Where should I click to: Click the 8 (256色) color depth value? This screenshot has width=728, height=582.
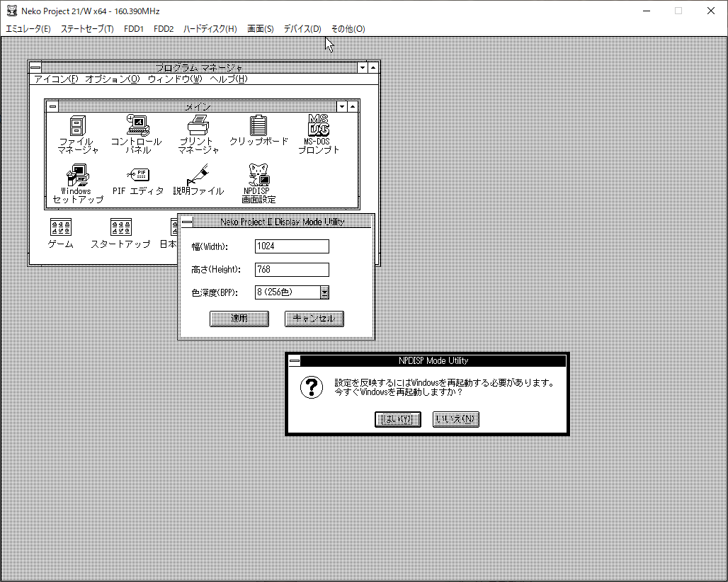[x=288, y=292]
